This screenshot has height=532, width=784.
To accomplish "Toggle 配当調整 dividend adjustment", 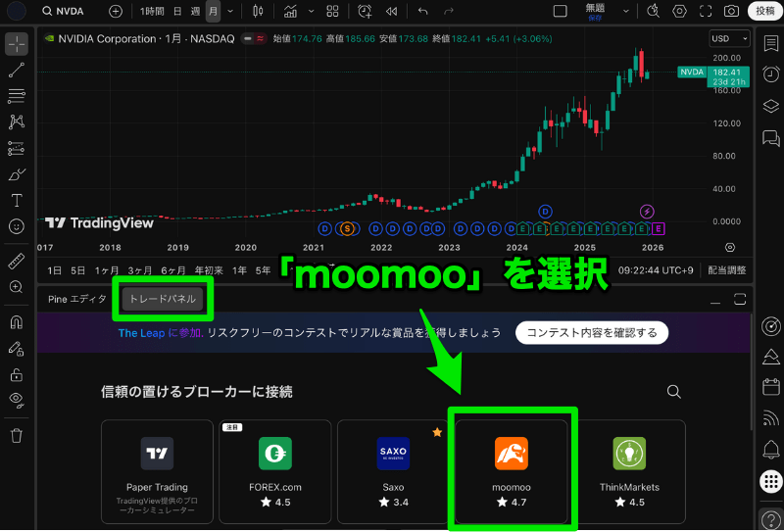I will tap(727, 270).
